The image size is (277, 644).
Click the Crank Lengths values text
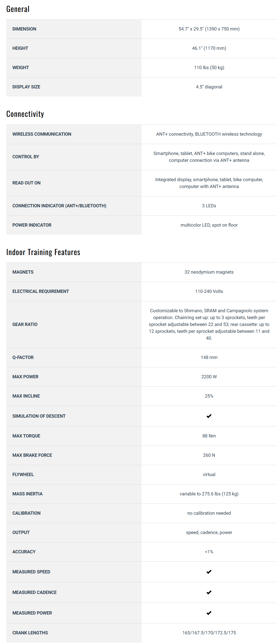coord(209,633)
